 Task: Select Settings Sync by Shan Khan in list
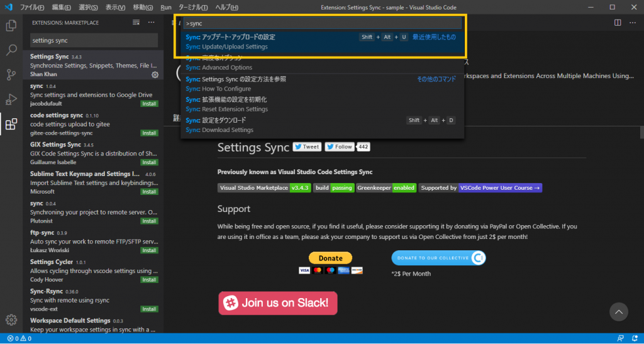tap(93, 65)
